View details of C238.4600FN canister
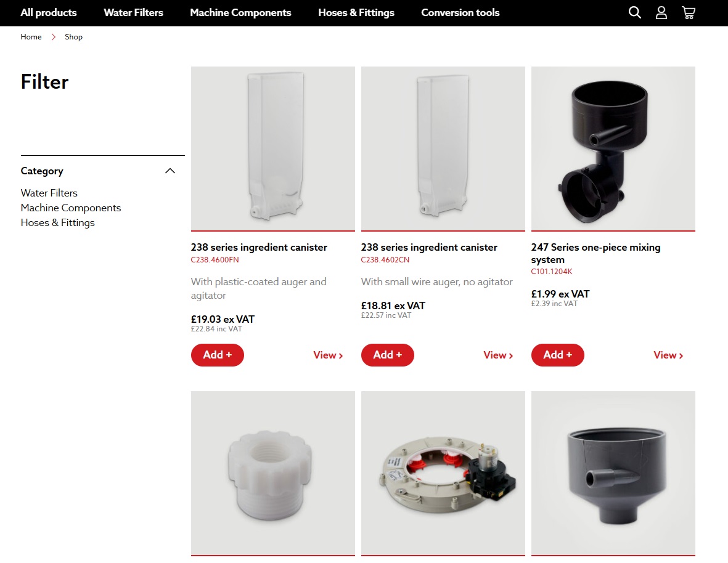This screenshot has width=728, height=563. coord(328,355)
